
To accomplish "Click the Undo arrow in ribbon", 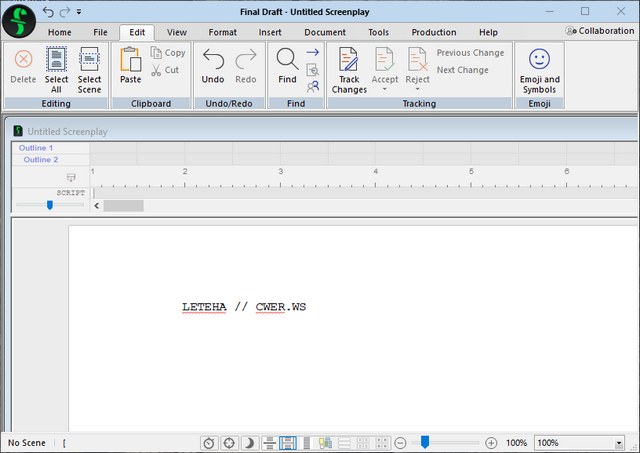I will tap(213, 66).
